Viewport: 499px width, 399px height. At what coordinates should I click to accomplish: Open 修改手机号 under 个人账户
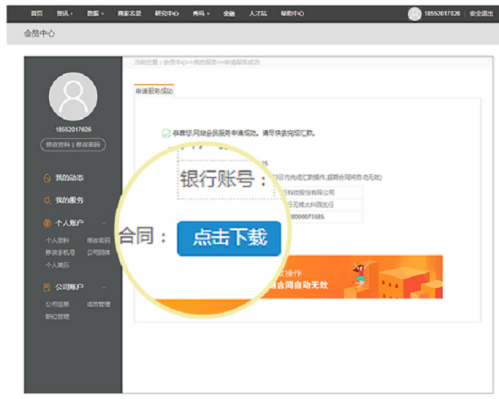coord(60,253)
